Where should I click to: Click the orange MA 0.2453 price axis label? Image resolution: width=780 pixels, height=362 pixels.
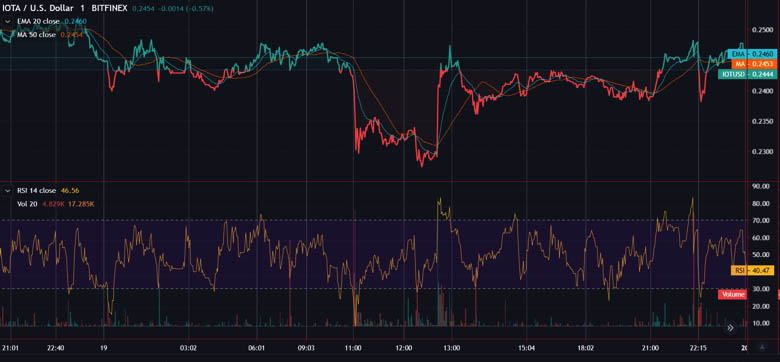pos(753,64)
